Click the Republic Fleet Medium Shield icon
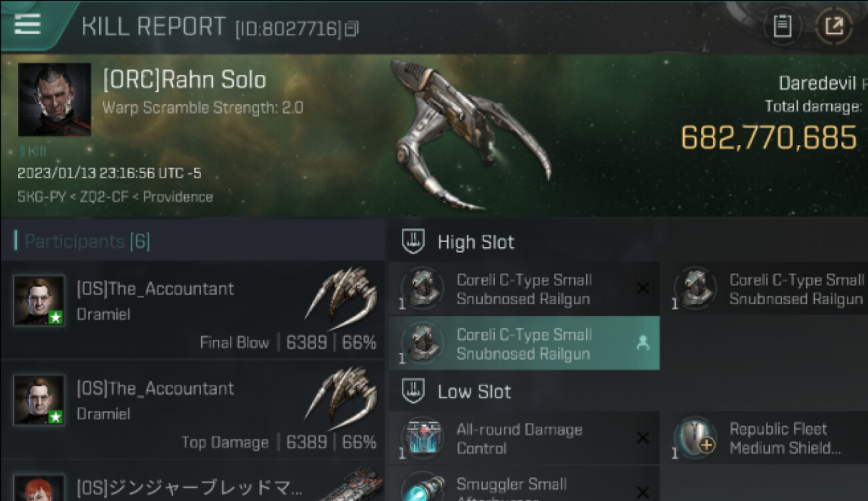This screenshot has width=868, height=501. (x=694, y=438)
